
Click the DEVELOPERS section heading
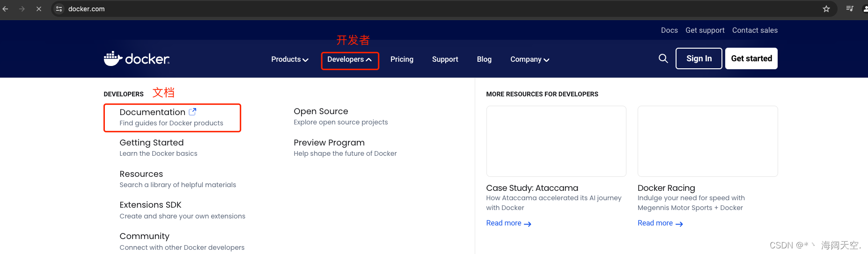124,94
